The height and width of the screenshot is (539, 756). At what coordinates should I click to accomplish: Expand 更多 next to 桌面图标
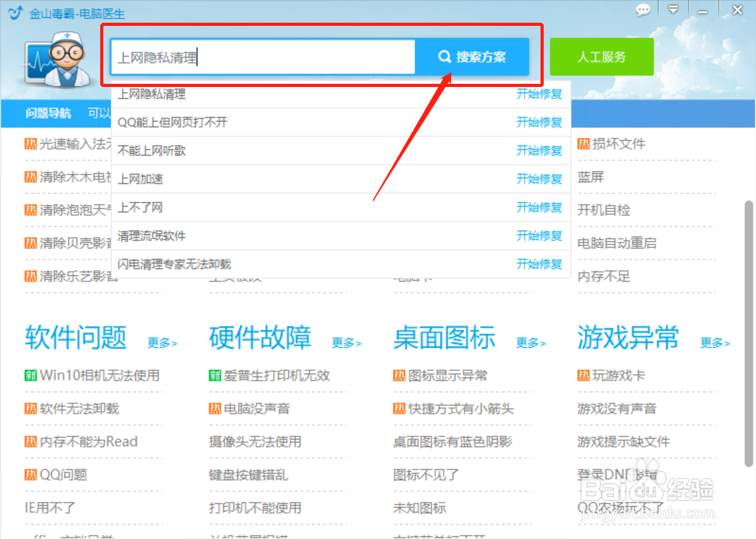pos(531,343)
